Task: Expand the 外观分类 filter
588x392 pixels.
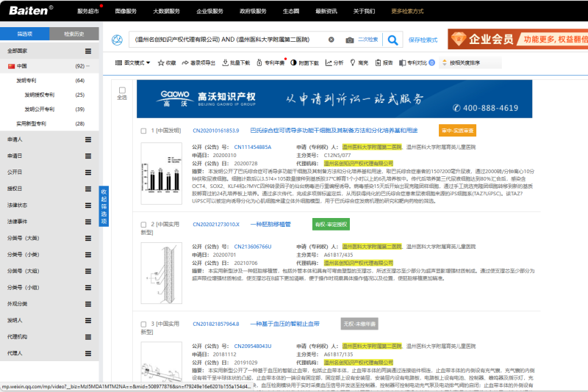Action: tap(88, 305)
